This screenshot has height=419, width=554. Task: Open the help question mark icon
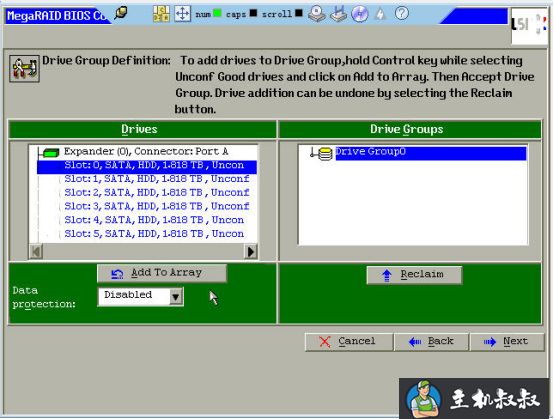(402, 13)
